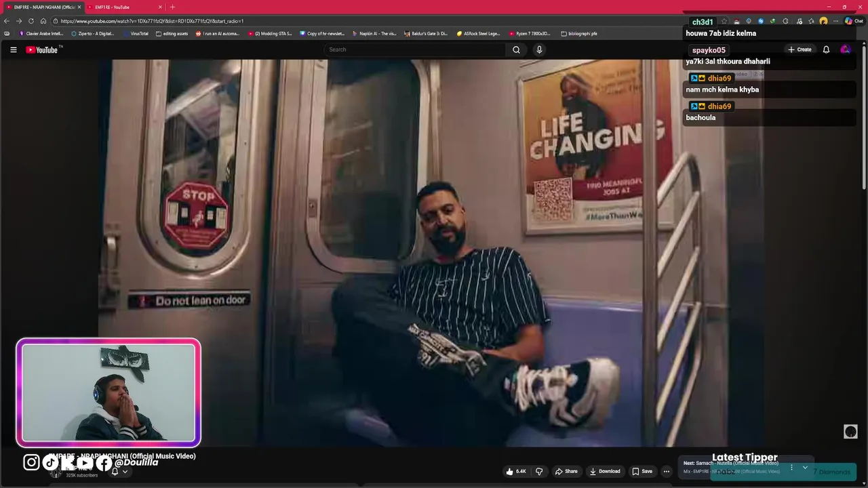Open the Napkin AI - The vis... bookmark
This screenshot has width=868, height=488.
(x=374, y=33)
